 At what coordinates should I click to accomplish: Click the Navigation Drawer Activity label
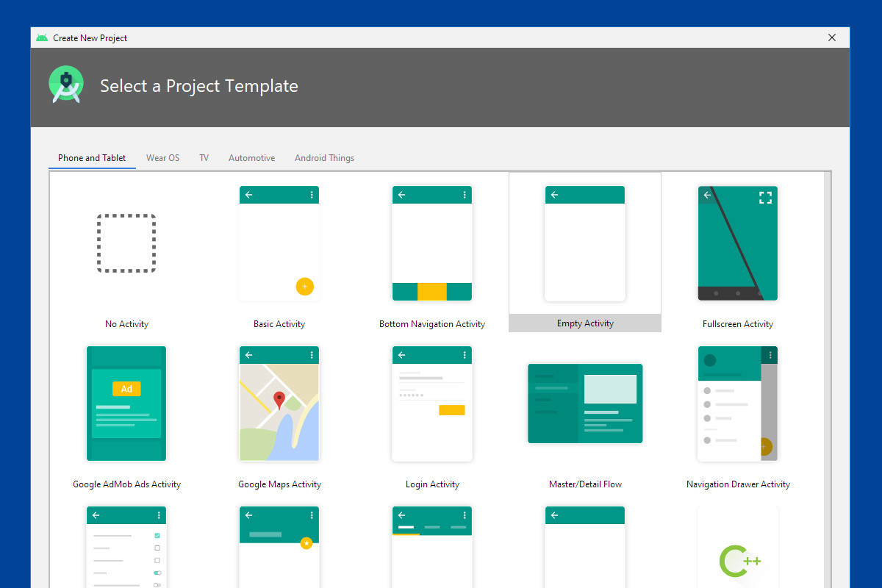(738, 484)
